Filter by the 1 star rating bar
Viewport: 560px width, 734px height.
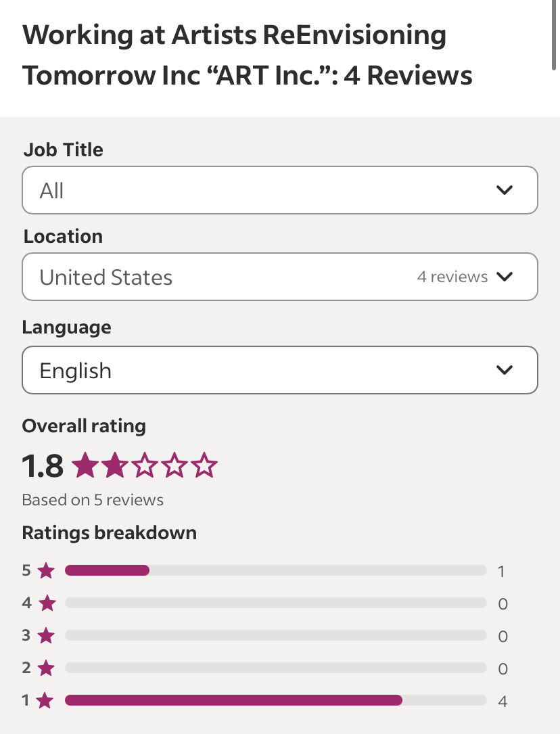(276, 700)
